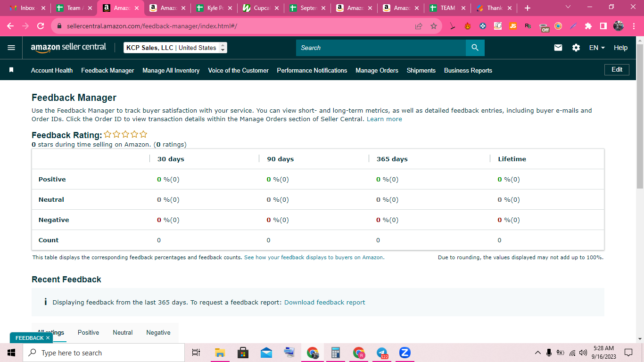
Task: Switch to the Thank browser tab
Action: coord(494,8)
